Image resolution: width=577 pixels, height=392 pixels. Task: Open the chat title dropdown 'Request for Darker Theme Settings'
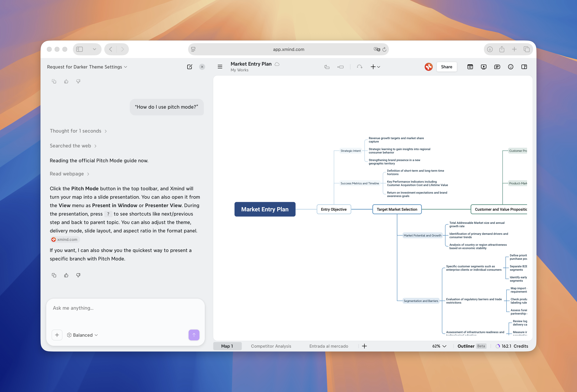click(x=87, y=67)
